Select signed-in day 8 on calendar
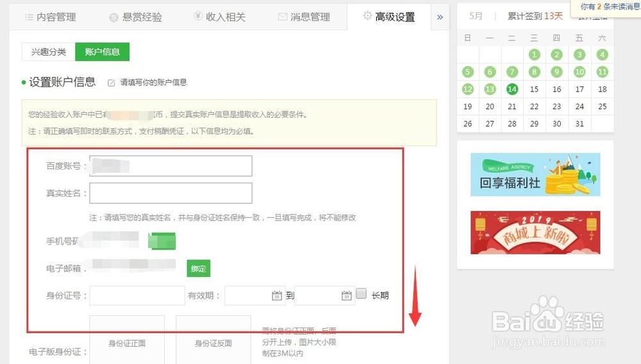The image size is (641, 364). pos(534,72)
